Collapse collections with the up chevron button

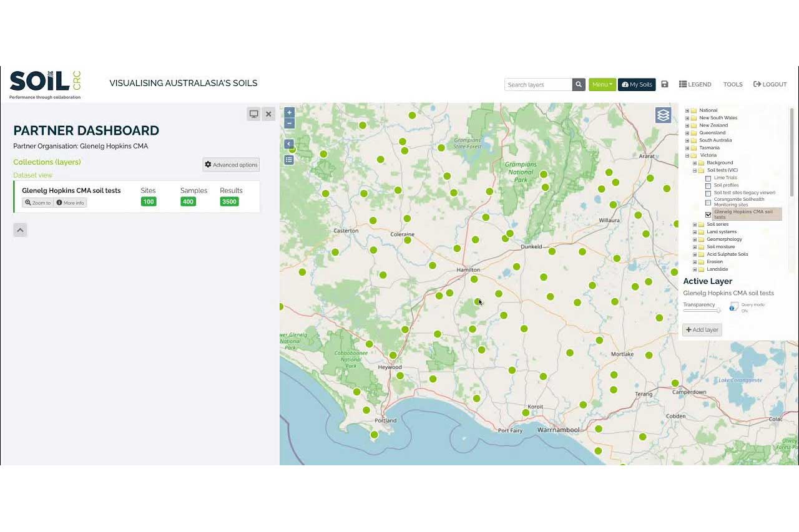[x=20, y=230]
